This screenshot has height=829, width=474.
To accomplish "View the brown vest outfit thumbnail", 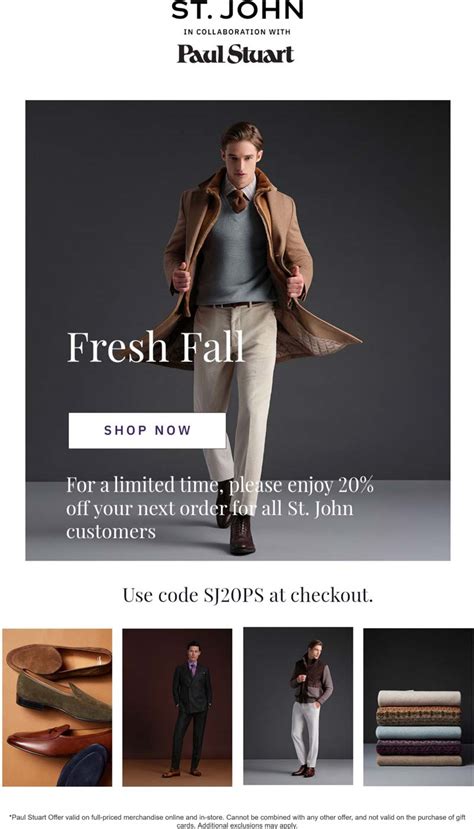I will click(x=298, y=706).
